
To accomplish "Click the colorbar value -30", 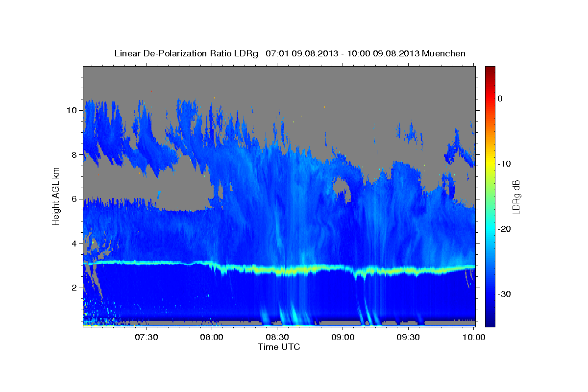I will tap(505, 294).
